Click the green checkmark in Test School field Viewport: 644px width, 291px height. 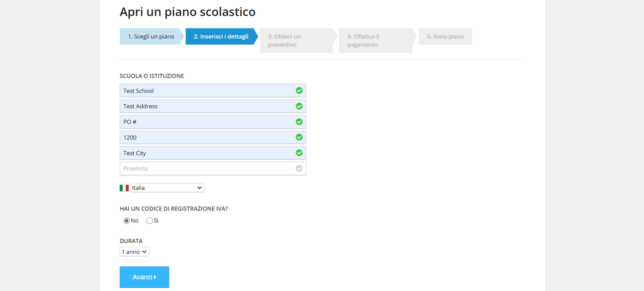(299, 91)
